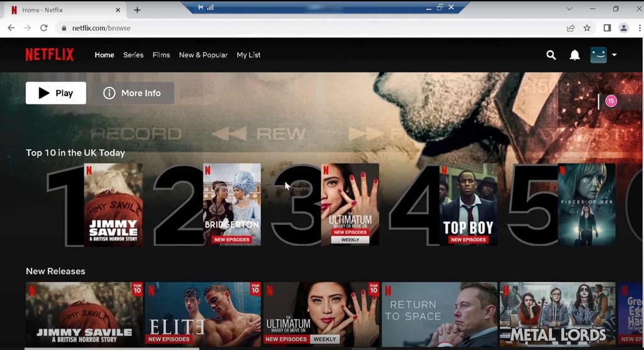Play the featured title
Image resolution: width=644 pixels, height=350 pixels.
coord(56,93)
